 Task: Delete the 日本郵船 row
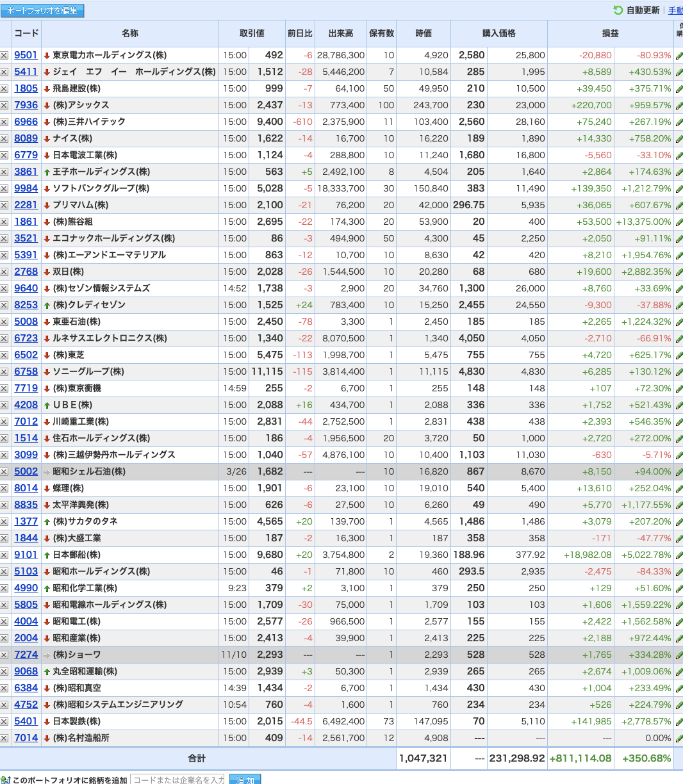(x=4, y=555)
